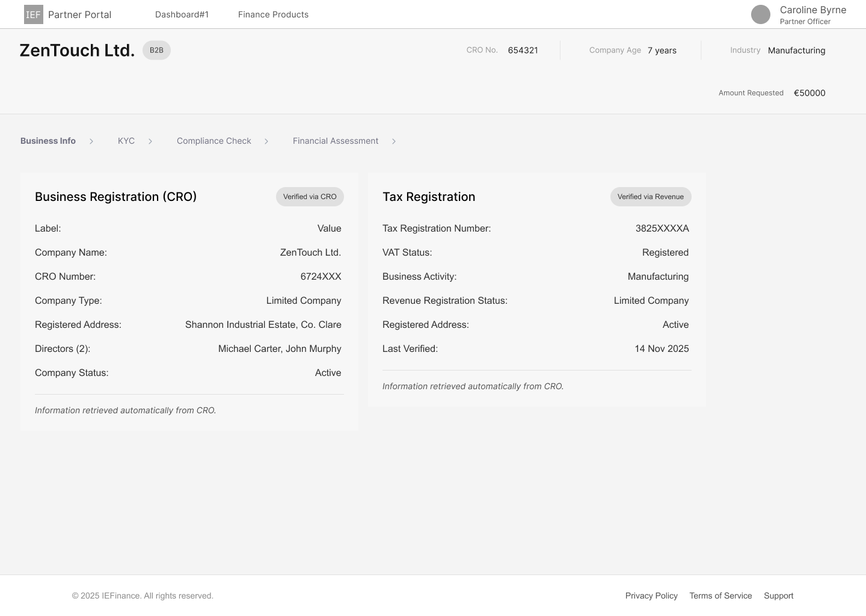This screenshot has height=616, width=866.
Task: Click the Verified via CRO badge
Action: tap(310, 196)
